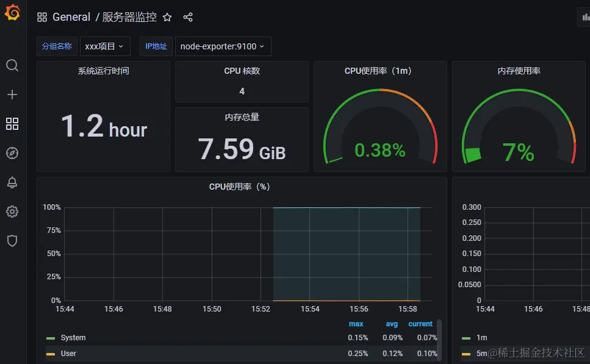
Task: Change color of 5m series swatch
Action: (x=466, y=354)
